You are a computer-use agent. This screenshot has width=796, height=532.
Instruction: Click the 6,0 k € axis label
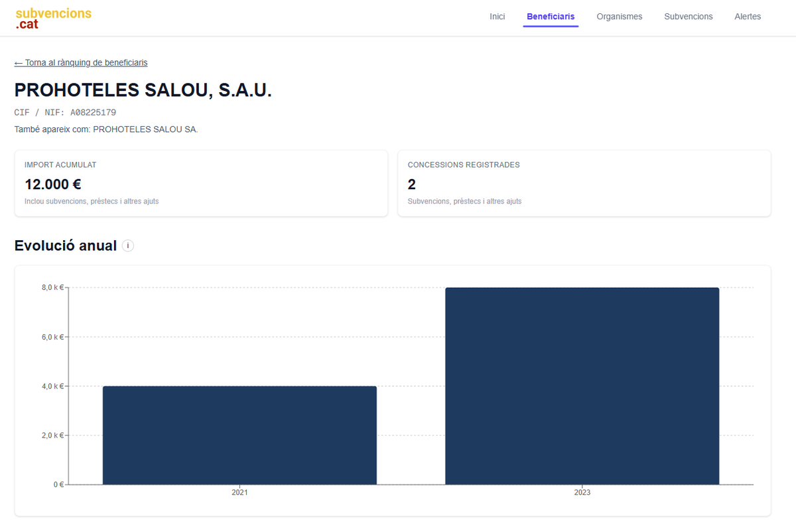coord(52,337)
